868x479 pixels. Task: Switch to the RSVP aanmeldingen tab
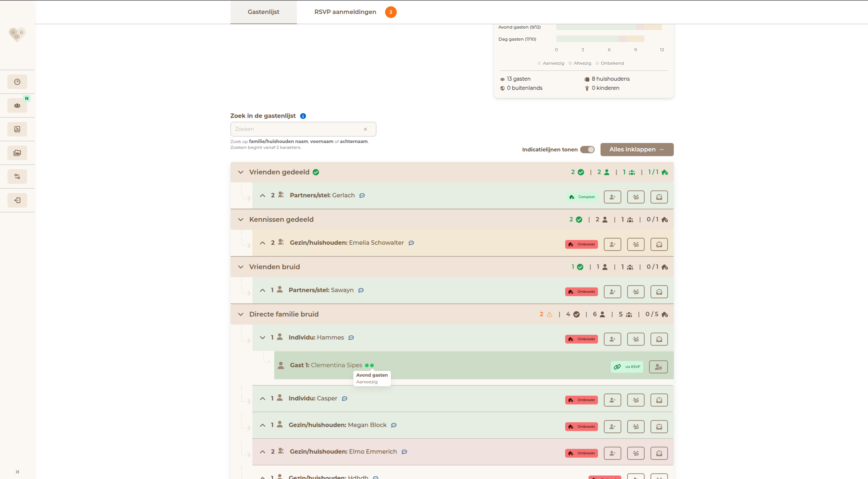[x=355, y=12]
